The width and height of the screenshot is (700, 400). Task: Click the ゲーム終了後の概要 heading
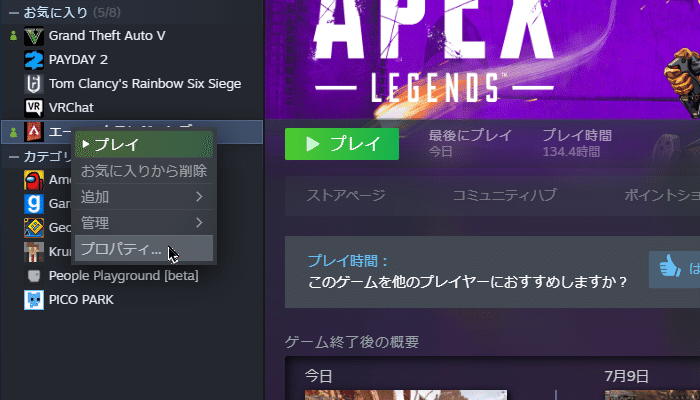352,342
